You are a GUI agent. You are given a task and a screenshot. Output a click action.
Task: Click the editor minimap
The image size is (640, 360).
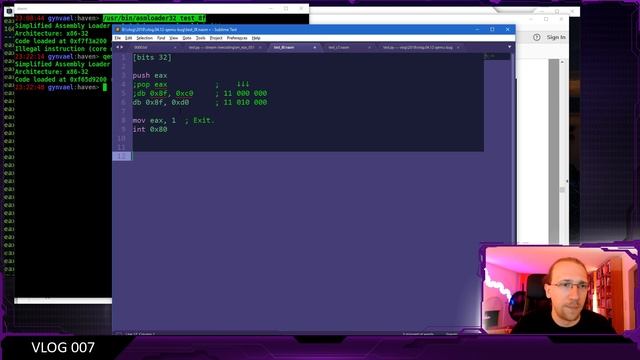tap(498, 56)
